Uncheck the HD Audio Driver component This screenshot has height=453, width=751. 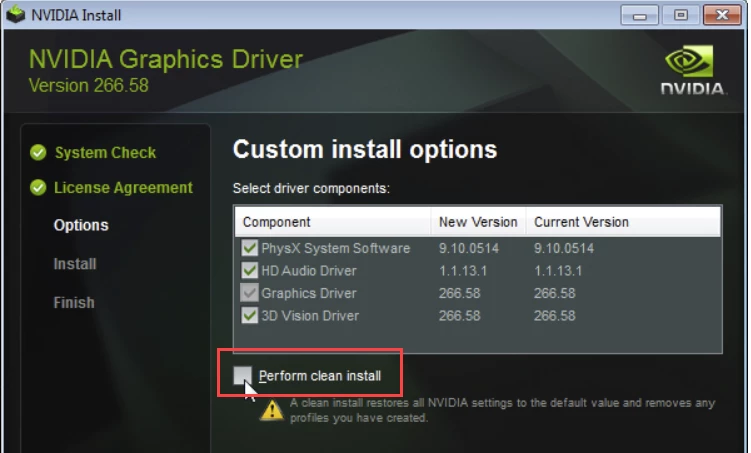click(x=250, y=271)
